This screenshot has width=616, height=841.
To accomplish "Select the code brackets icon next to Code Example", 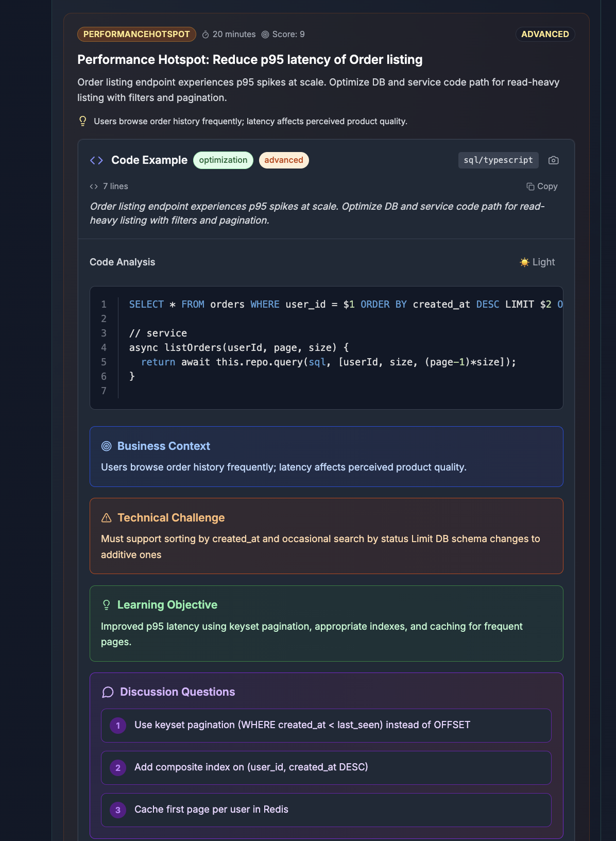I will pyautogui.click(x=96, y=160).
